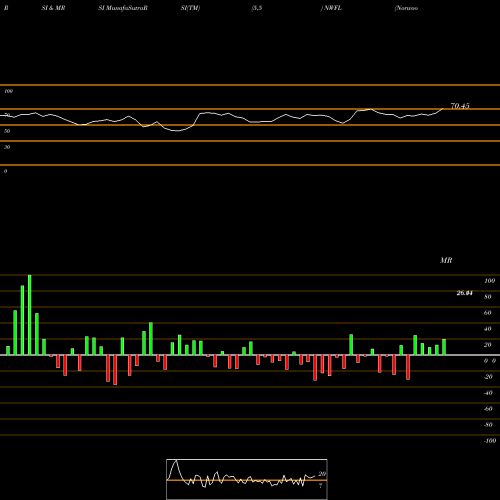Viewport: 500px width, 500px height.
Task: Click the MR value 26.04 label
Action: coord(464,293)
